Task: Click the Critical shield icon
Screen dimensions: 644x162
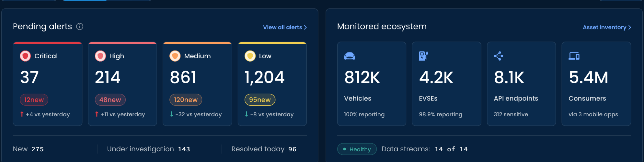Action: click(25, 56)
